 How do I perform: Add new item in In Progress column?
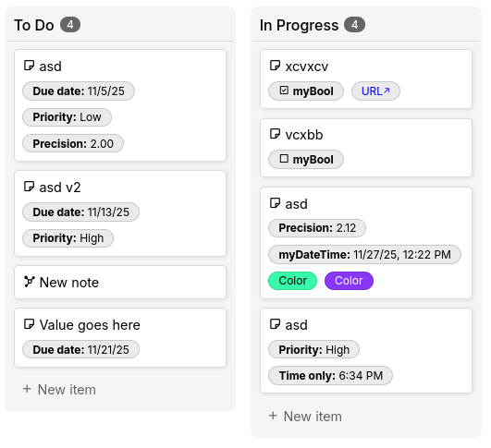305,417
